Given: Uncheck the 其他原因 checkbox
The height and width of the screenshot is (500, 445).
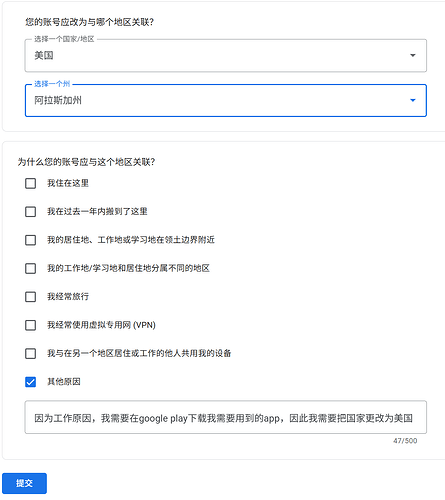Looking at the screenshot, I should coord(31,382).
